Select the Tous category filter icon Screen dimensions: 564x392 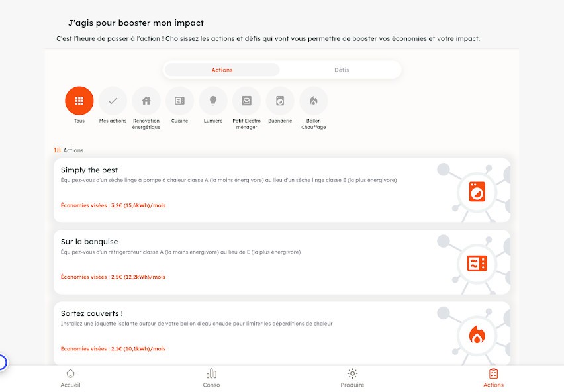(79, 101)
